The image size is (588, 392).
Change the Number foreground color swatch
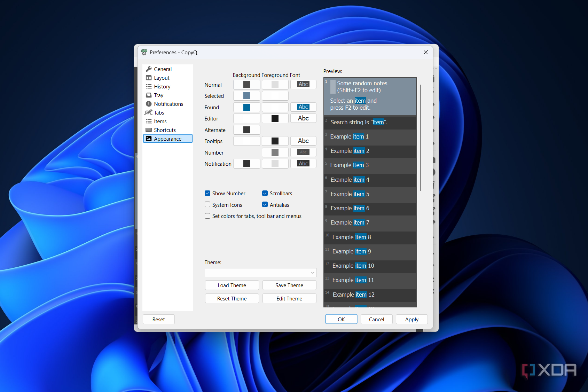(275, 152)
